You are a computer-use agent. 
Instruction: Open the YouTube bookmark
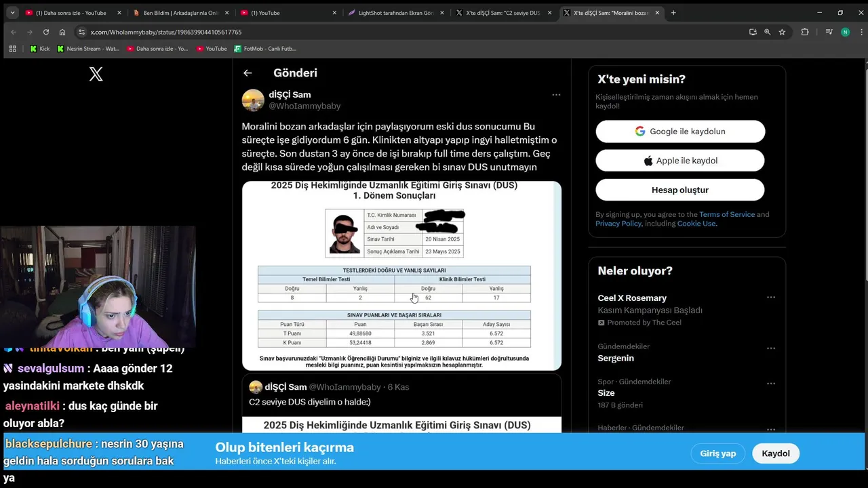(x=212, y=49)
